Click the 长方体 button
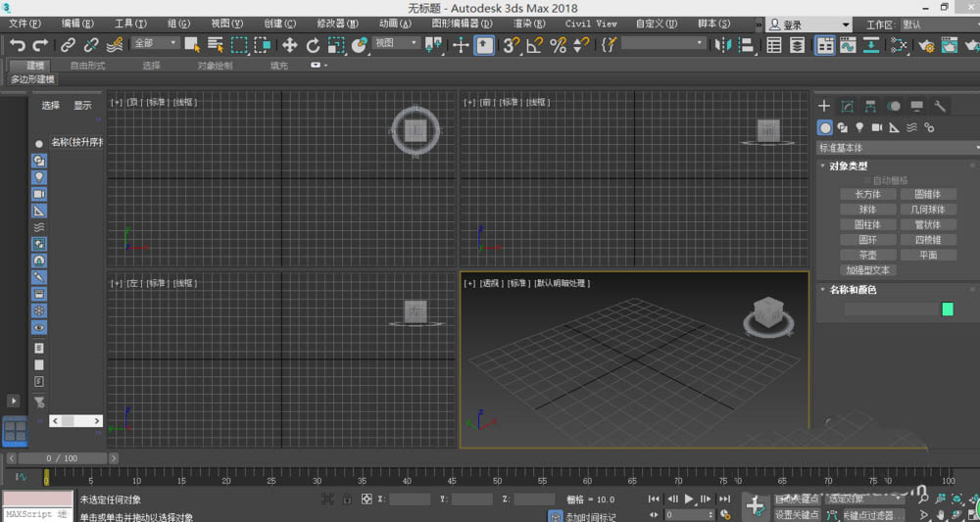 click(868, 194)
